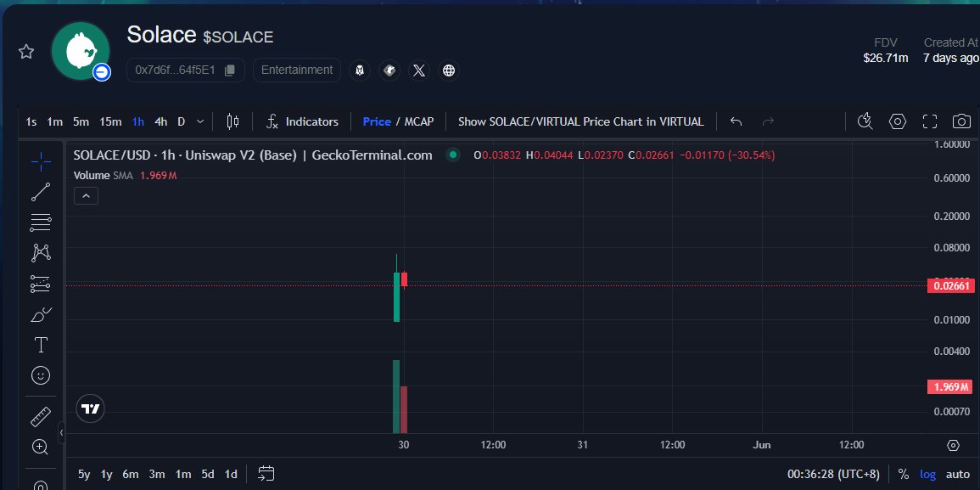Set the interval to D (daily)
The image size is (980, 490).
tap(182, 121)
